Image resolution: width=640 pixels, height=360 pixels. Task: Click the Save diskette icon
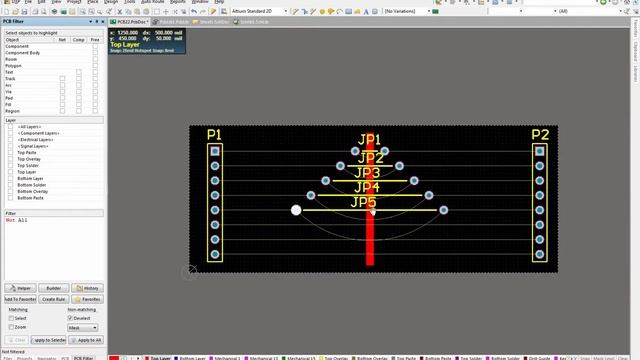(x=24, y=12)
